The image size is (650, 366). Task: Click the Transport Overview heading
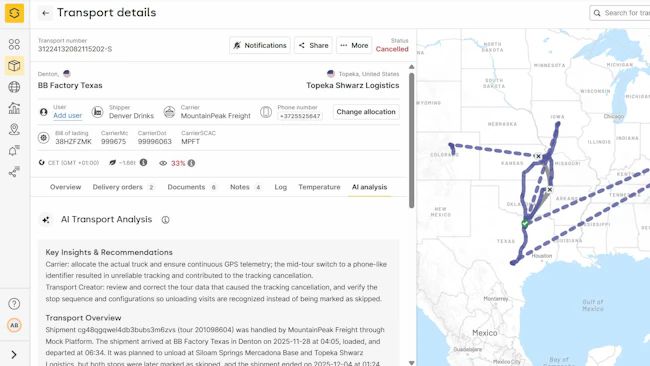click(x=83, y=318)
